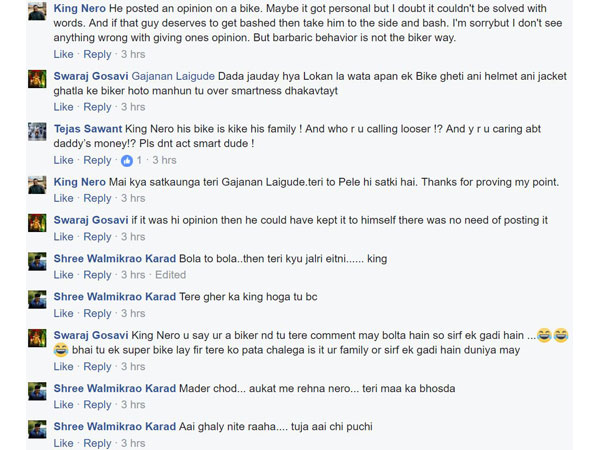
Task: Click King Nero's avatar beside "Mai kya satkaunga"
Action: pyautogui.click(x=37, y=185)
